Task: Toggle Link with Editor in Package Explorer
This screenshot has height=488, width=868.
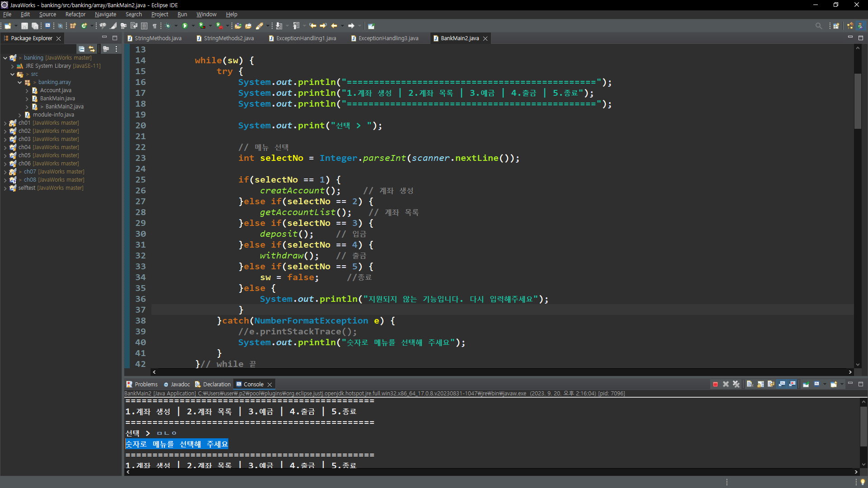Action: [x=92, y=49]
